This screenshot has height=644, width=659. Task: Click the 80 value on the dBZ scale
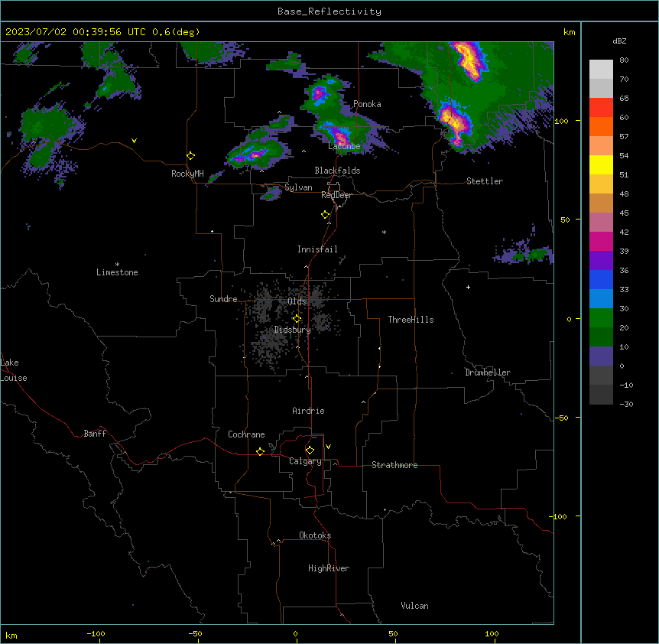click(624, 60)
